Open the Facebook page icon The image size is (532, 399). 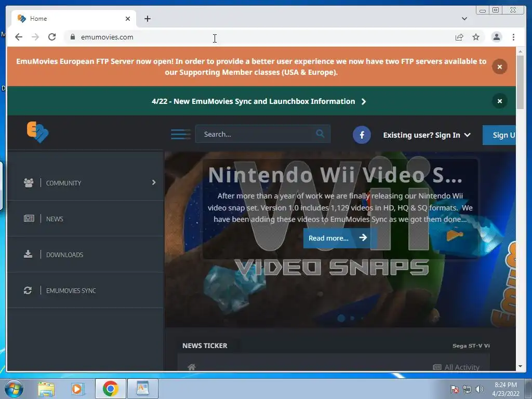362,135
